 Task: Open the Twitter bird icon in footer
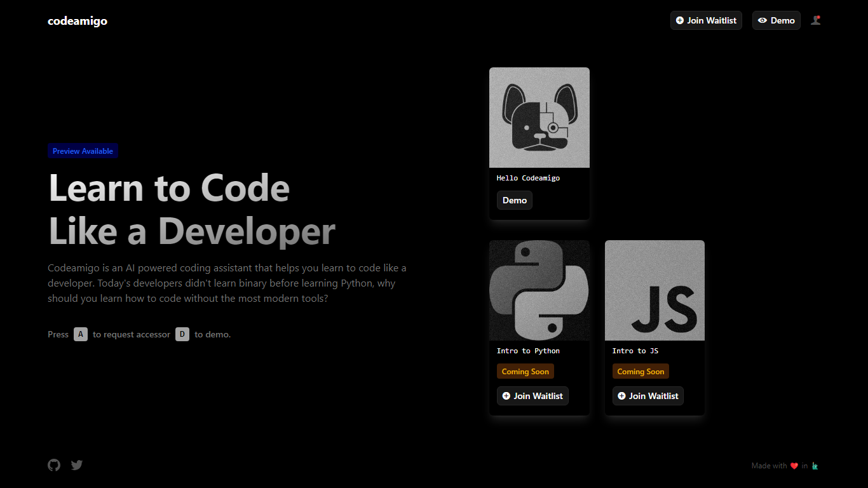(77, 465)
